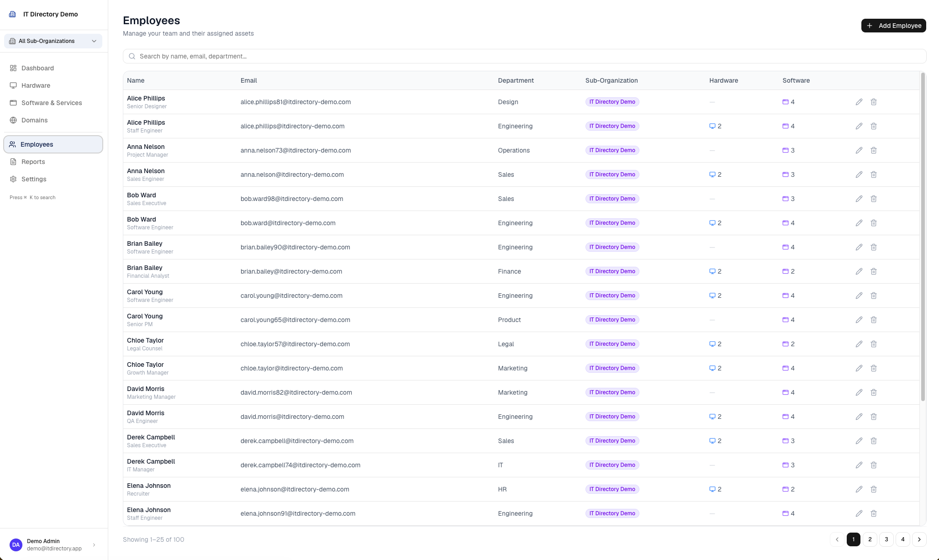The width and height of the screenshot is (939, 560).
Task: Delete the Anna Nelson Sales Engineer row
Action: coord(874,174)
